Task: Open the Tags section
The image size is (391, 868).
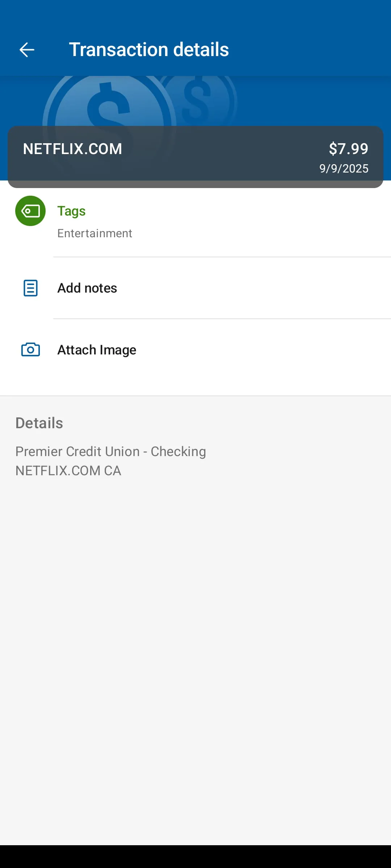Action: click(71, 210)
